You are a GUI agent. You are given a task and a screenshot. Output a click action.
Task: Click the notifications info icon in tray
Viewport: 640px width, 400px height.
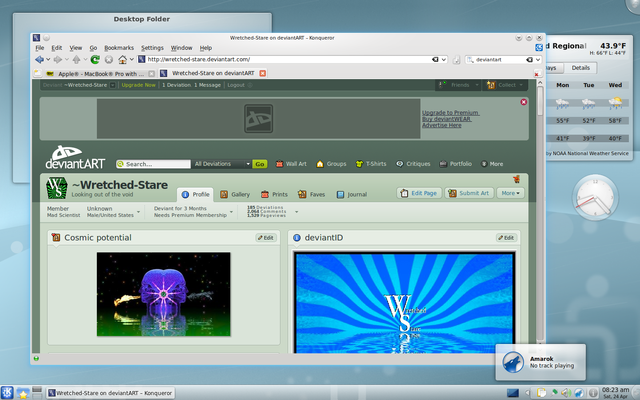[592, 393]
